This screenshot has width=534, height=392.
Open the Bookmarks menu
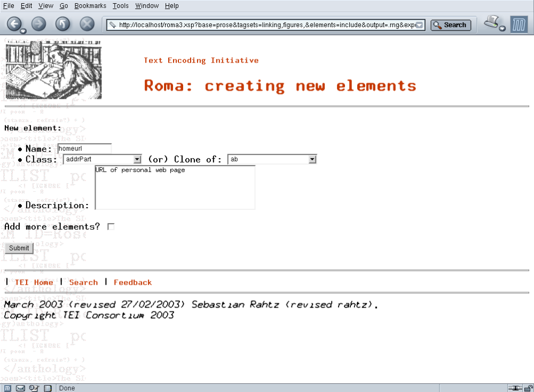(90, 6)
